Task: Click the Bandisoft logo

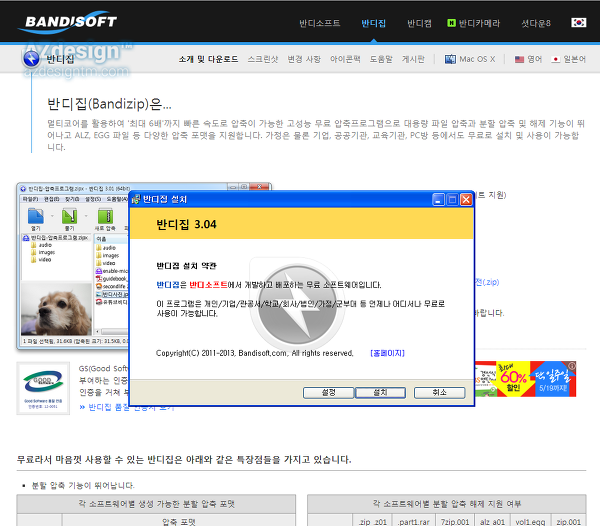Action: point(68,22)
